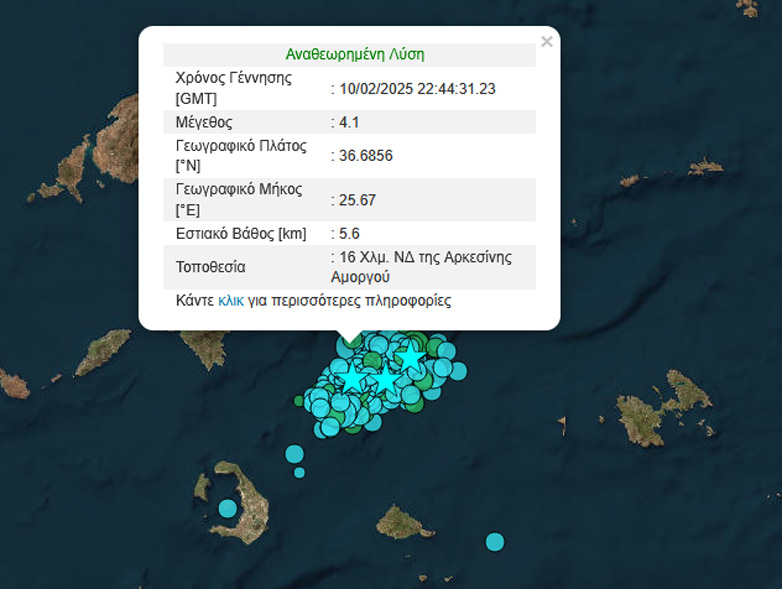Select the circle marker inside Santorini caldera
Screen dimensions: 782x589
tap(228, 508)
